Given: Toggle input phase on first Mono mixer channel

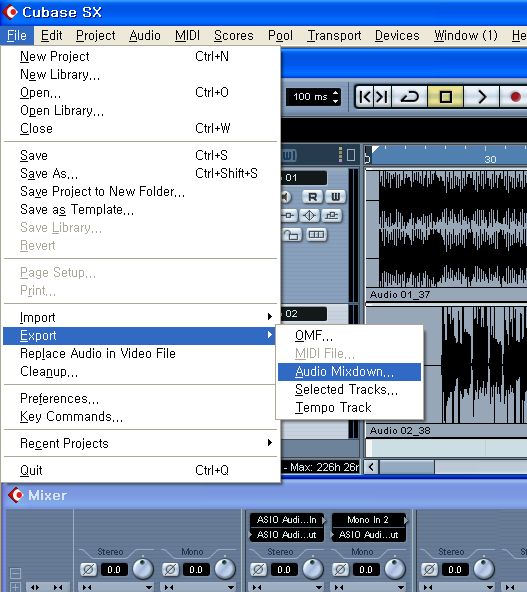Looking at the screenshot, I should 170,569.
